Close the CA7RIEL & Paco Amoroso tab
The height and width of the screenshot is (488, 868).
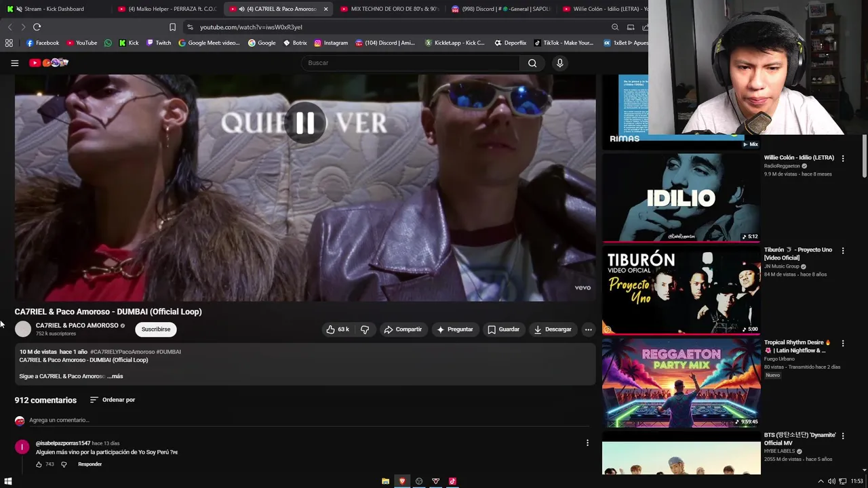coord(325,9)
